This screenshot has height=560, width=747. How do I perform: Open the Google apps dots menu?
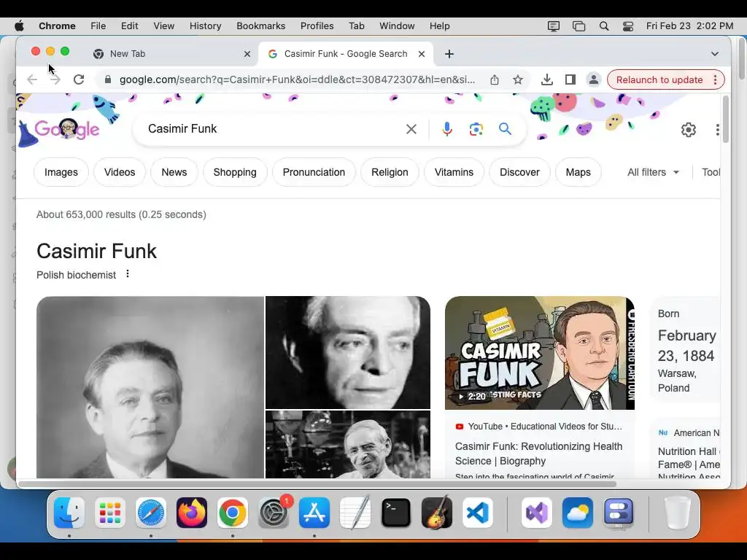pyautogui.click(x=718, y=130)
